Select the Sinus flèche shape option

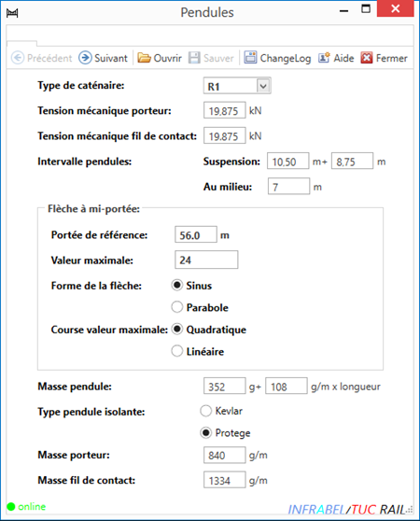(x=177, y=285)
